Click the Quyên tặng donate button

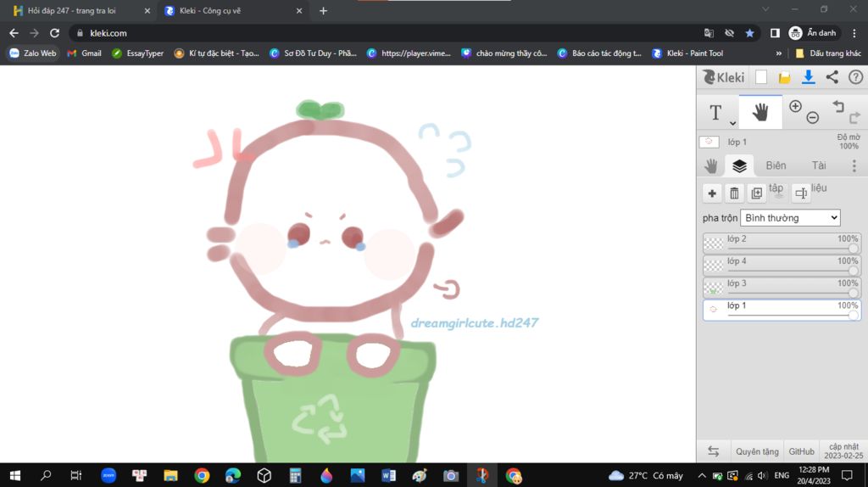click(757, 451)
